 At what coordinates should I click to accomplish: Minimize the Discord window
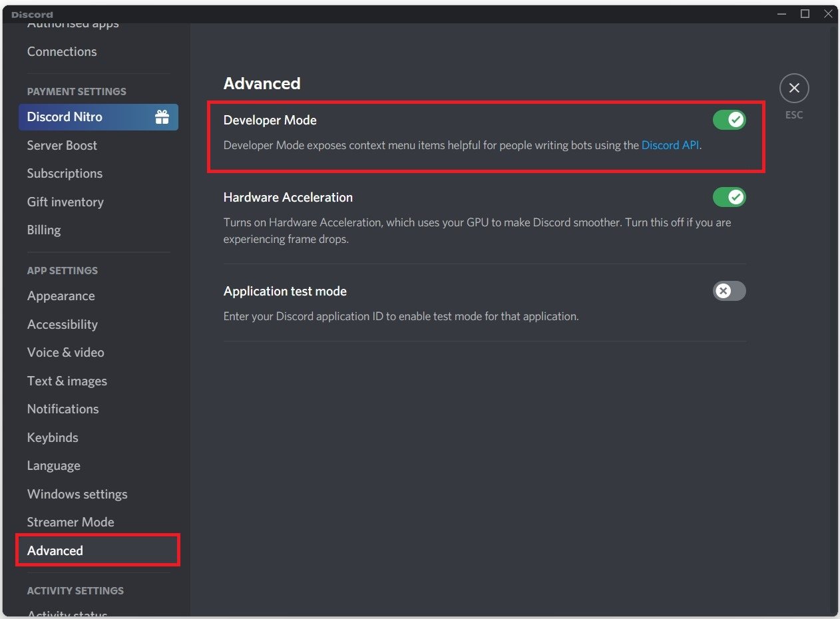[x=782, y=13]
